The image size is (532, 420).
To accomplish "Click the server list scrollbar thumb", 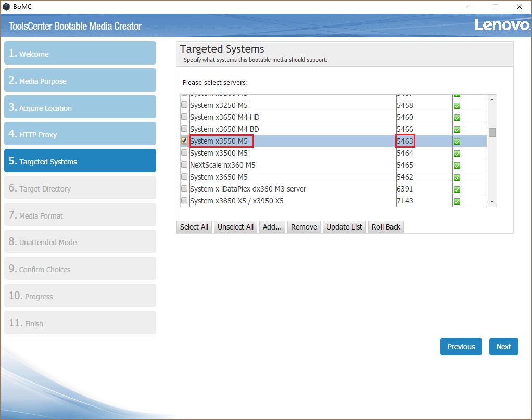I will [x=492, y=132].
